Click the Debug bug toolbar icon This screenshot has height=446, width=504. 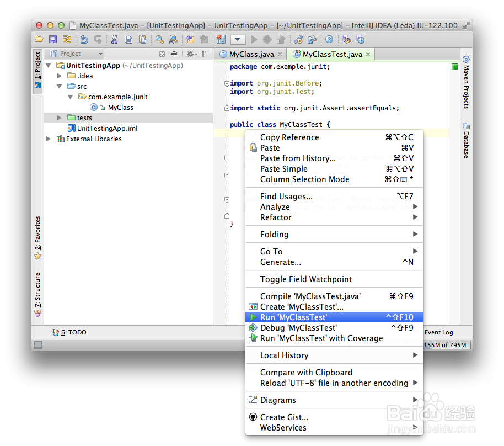[267, 40]
